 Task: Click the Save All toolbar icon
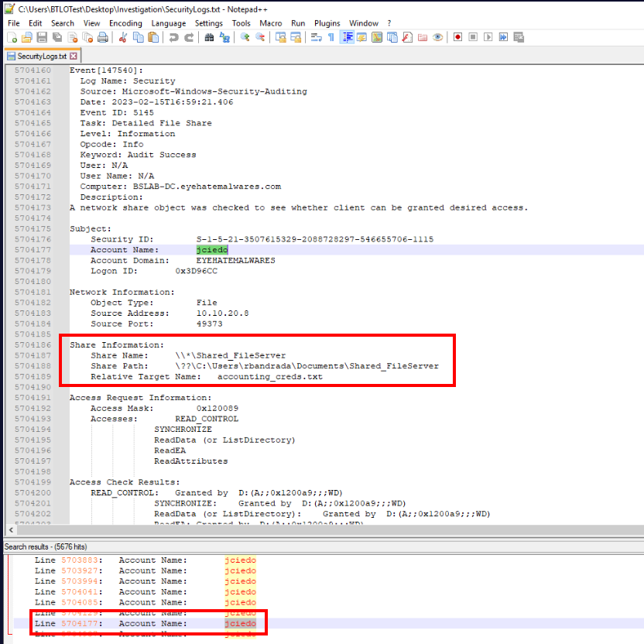point(57,37)
